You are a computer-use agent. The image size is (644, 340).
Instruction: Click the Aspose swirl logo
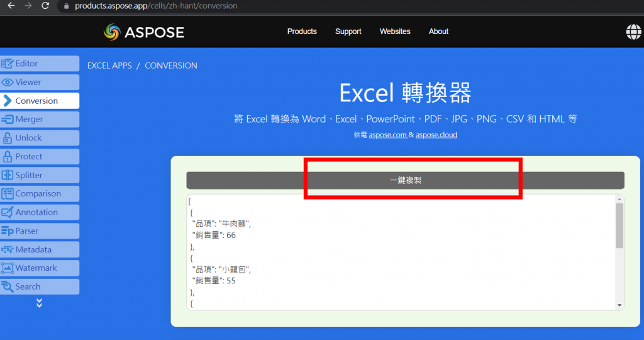[x=112, y=32]
